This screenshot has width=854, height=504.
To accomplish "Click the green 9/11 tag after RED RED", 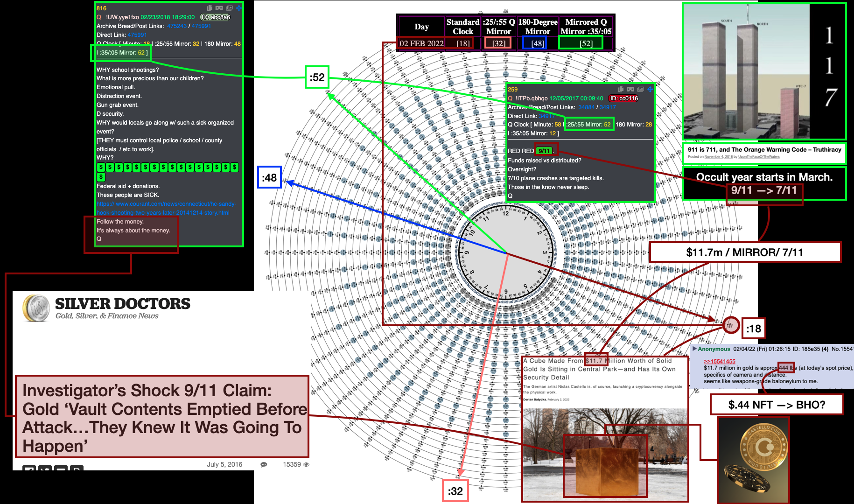I will (544, 151).
